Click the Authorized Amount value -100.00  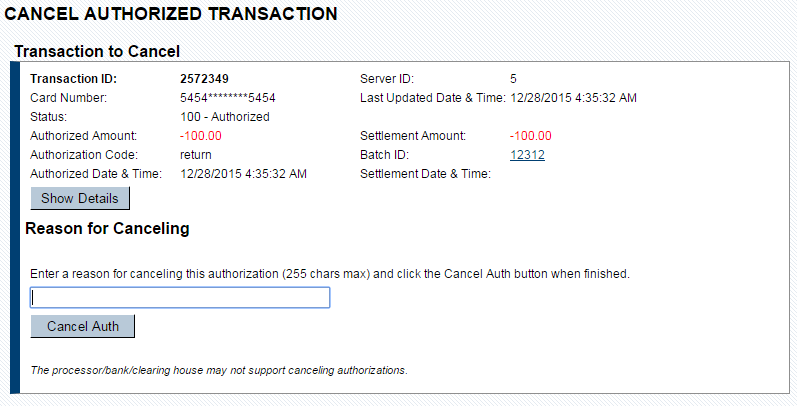(201, 136)
